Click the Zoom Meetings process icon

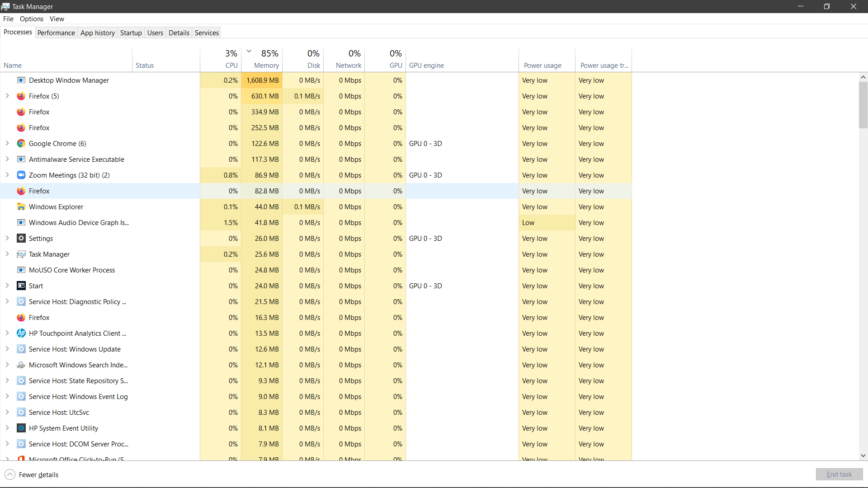coord(21,175)
